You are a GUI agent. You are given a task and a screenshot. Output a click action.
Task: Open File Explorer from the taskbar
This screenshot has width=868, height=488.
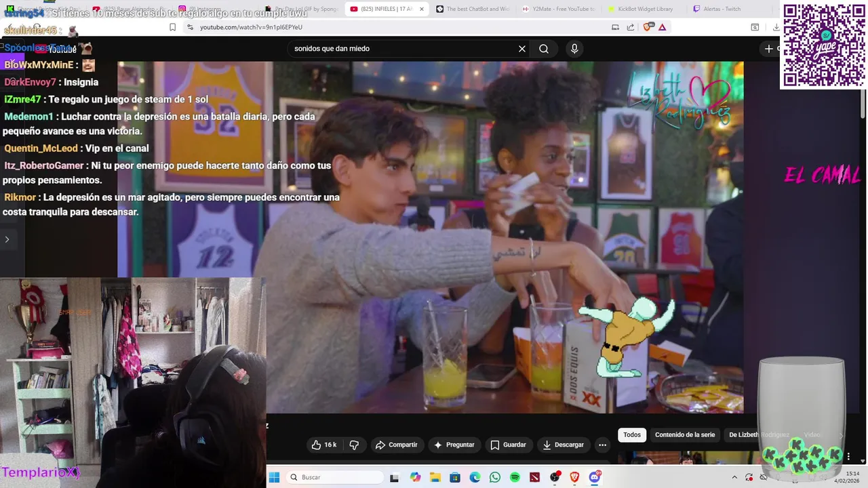(x=435, y=477)
